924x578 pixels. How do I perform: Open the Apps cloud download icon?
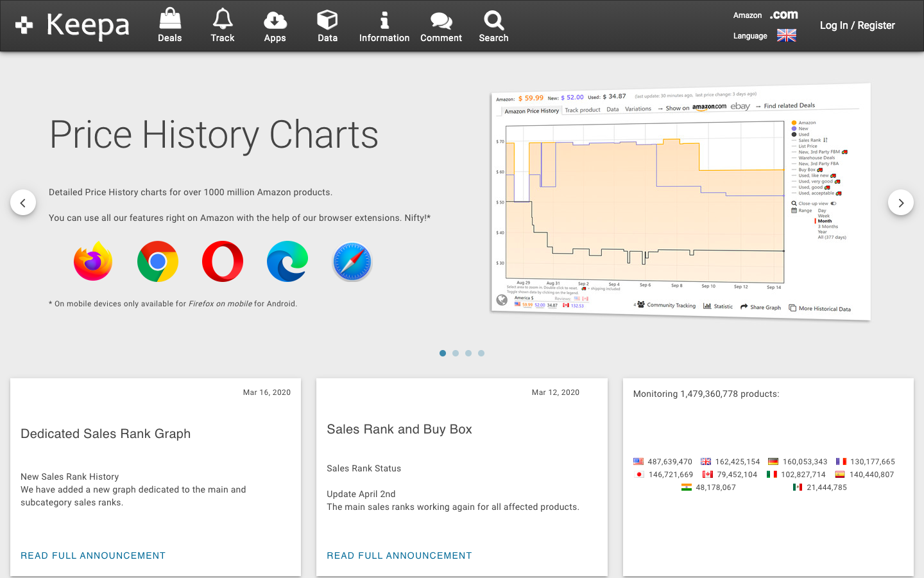click(x=275, y=20)
